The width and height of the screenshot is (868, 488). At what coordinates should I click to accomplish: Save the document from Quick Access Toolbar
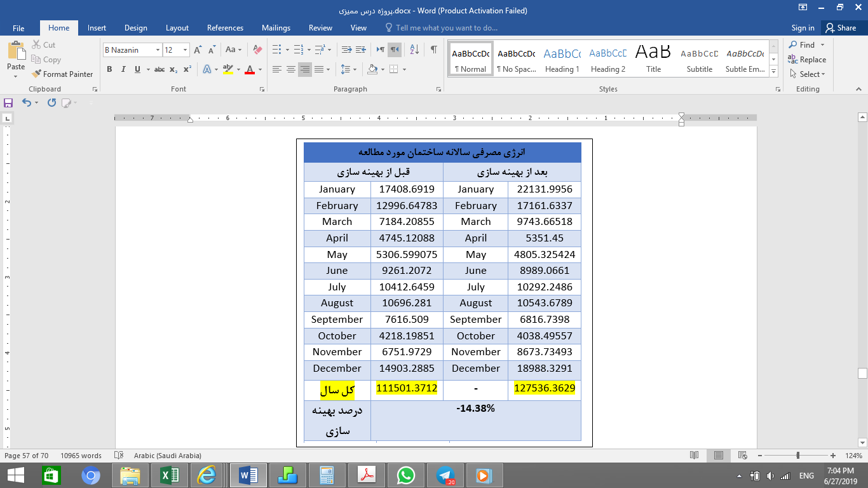click(8, 102)
